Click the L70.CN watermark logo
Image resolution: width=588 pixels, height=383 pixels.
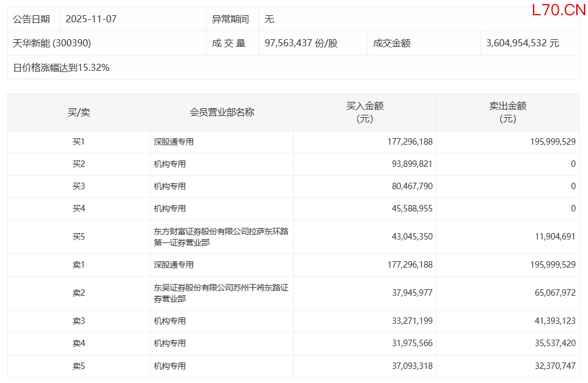pyautogui.click(x=558, y=10)
